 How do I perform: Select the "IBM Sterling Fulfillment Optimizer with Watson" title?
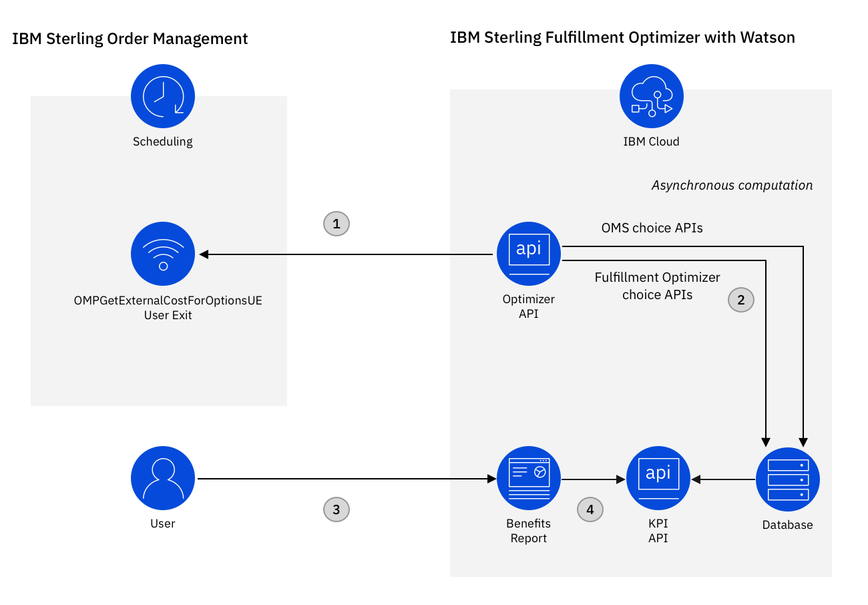pos(622,37)
